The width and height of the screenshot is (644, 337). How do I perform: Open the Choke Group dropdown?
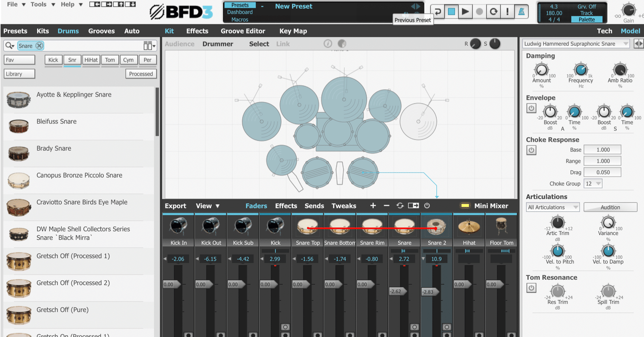(593, 184)
